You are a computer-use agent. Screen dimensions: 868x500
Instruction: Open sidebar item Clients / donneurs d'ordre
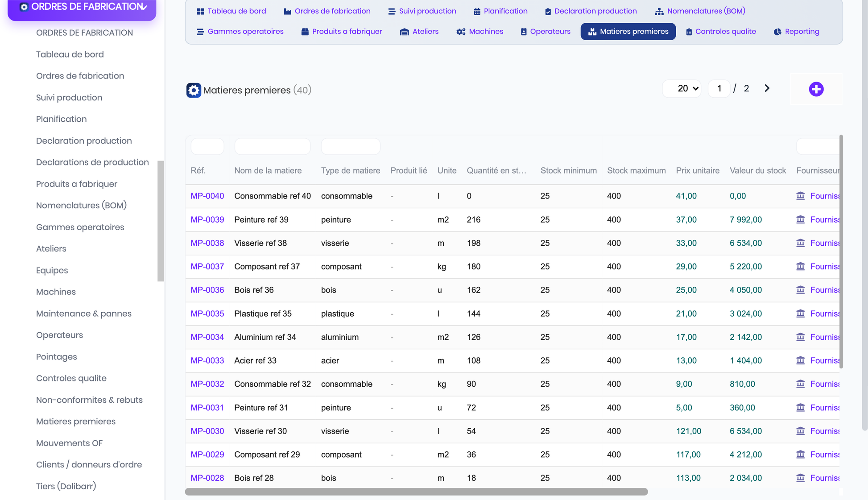point(89,465)
